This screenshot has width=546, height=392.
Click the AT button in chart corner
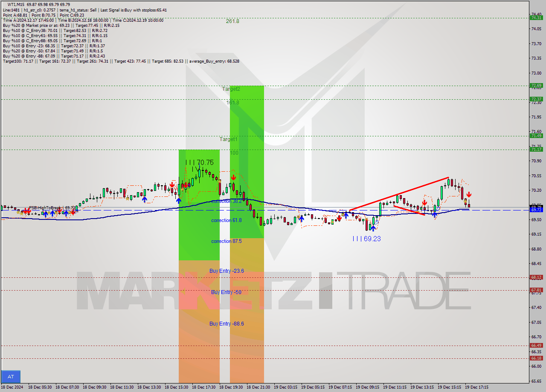click(11, 377)
